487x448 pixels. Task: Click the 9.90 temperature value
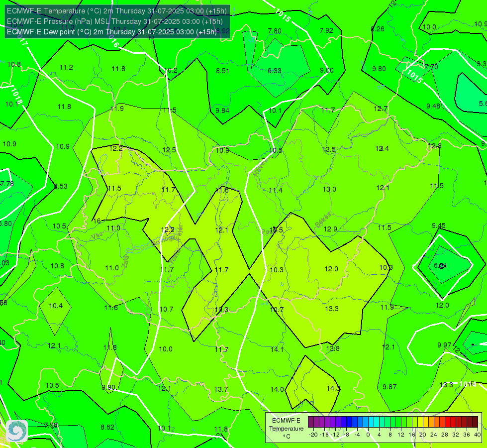pyautogui.click(x=109, y=387)
